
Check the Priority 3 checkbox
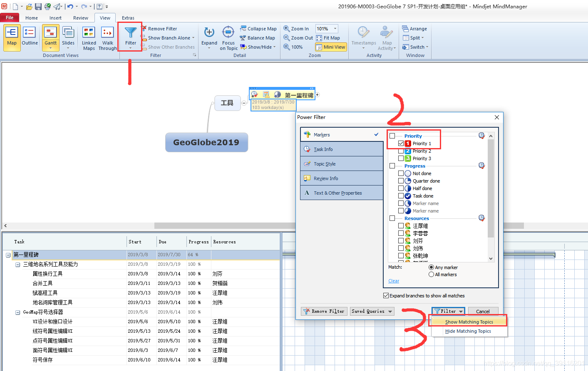tap(401, 158)
